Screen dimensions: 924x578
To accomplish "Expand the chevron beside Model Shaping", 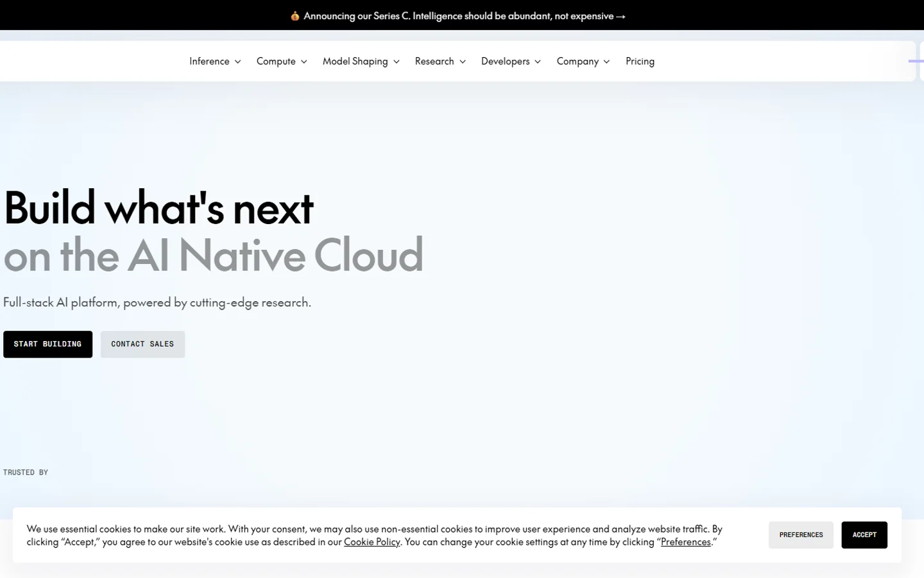I will (x=397, y=62).
